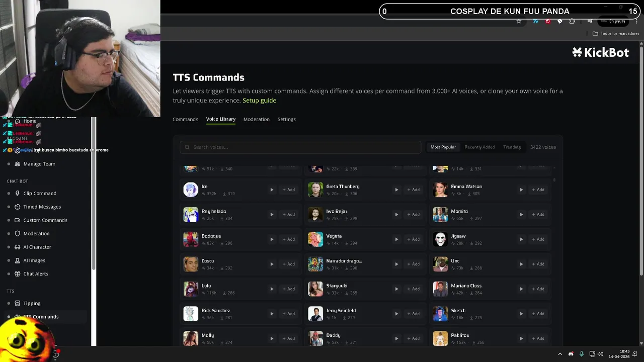Sort voices by Trending
Image resolution: width=644 pixels, height=362 pixels.
(x=512, y=147)
